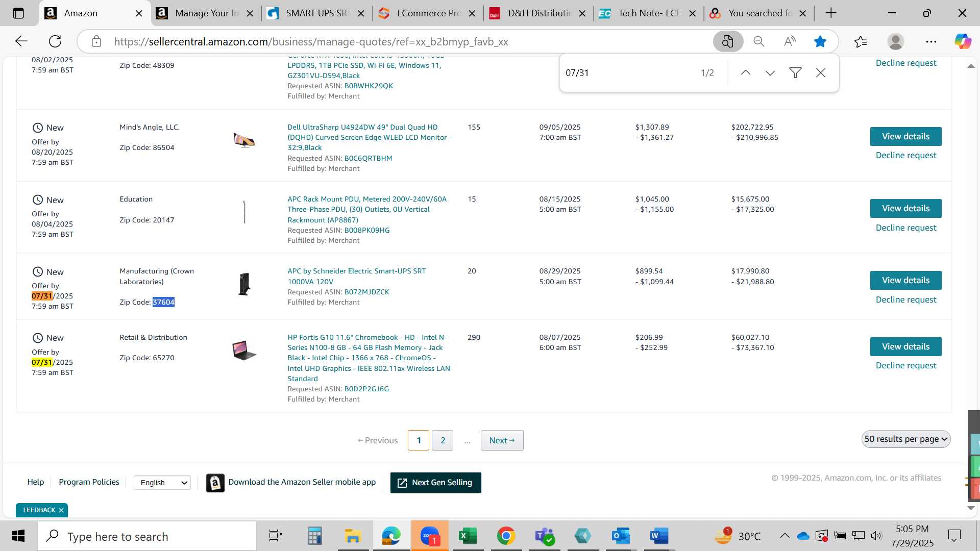Close the find on page bar
The width and height of the screenshot is (980, 551).
pos(821,73)
